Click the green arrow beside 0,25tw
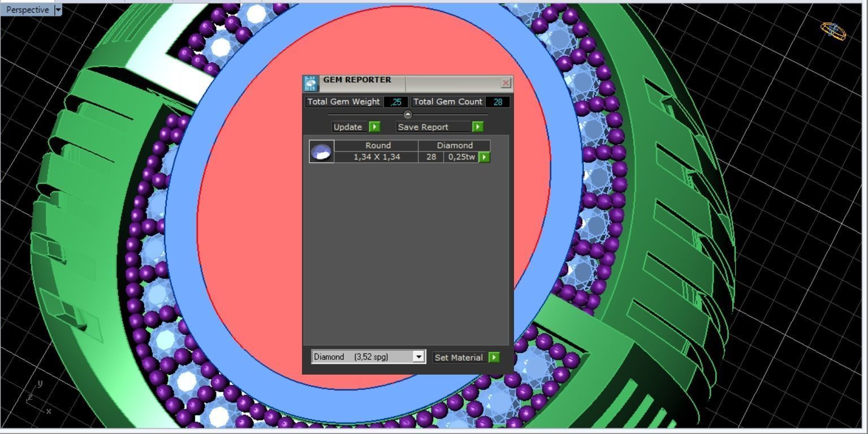This screenshot has height=434, width=868. coord(485,157)
